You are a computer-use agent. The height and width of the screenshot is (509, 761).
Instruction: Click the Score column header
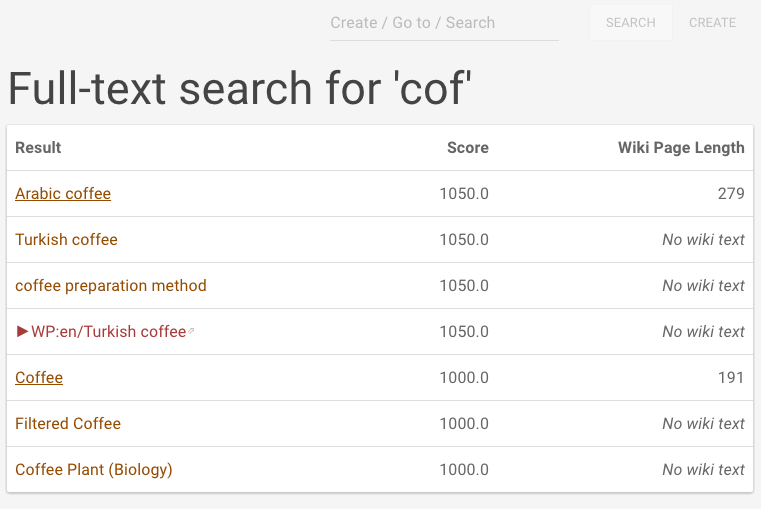click(467, 148)
